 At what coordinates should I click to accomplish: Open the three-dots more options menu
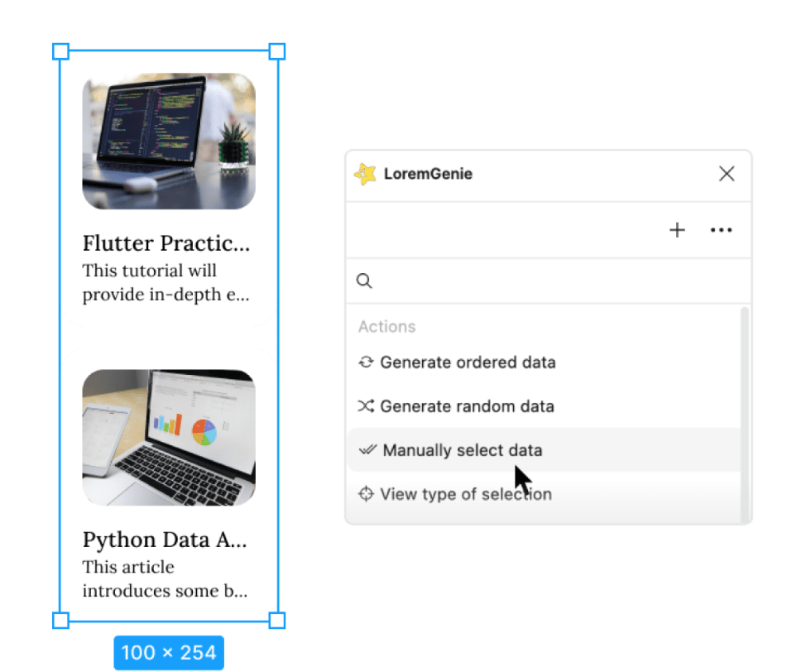721,230
